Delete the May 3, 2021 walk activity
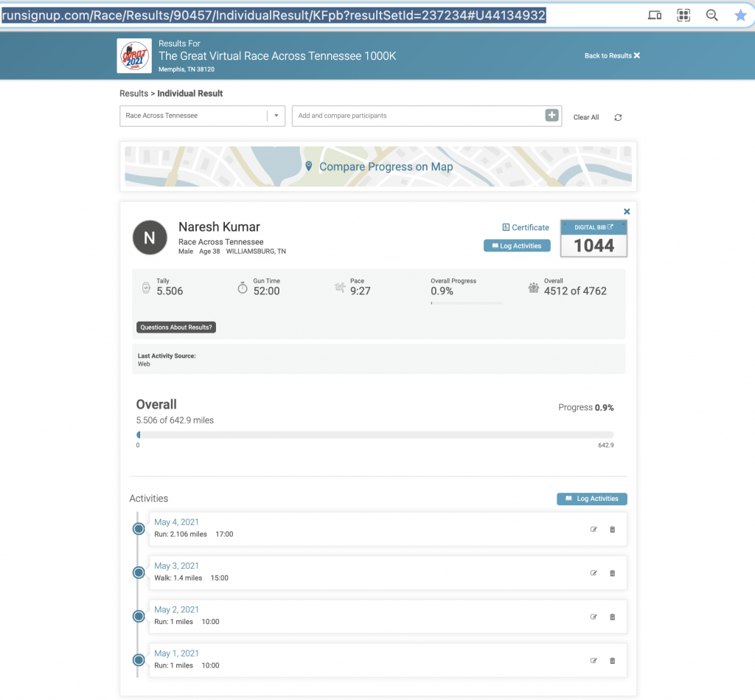The height and width of the screenshot is (700, 755). (613, 573)
